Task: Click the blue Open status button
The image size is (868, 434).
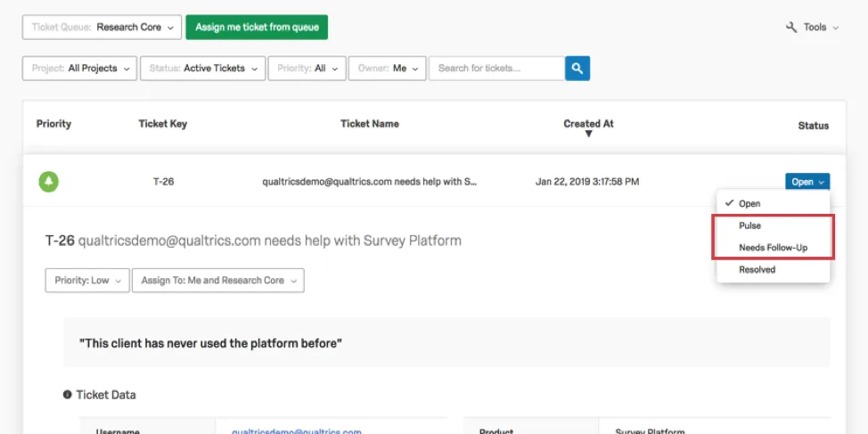Action: pyautogui.click(x=807, y=182)
